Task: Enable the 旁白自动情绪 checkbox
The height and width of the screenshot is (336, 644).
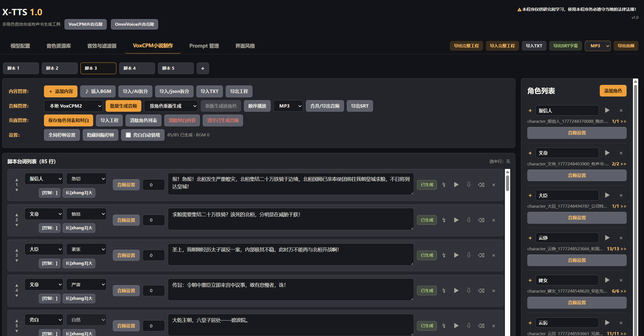Action: [128, 135]
